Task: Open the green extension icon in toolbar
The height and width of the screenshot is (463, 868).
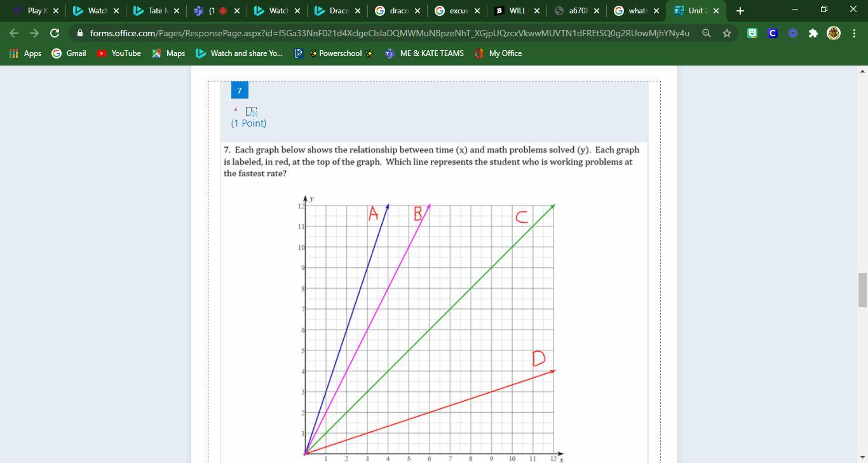Action: click(752, 33)
